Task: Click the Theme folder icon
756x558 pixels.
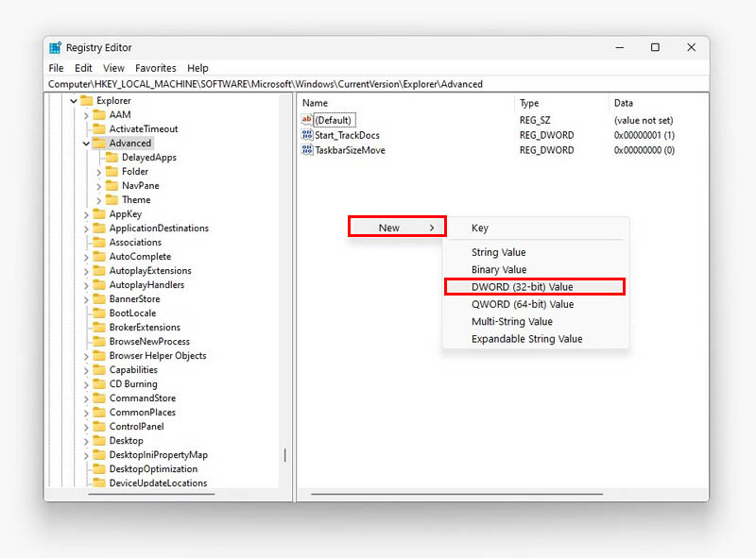Action: [112, 199]
